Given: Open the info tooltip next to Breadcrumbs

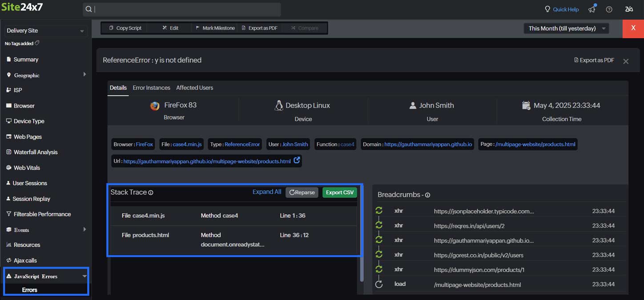Looking at the screenshot, I should tap(427, 195).
